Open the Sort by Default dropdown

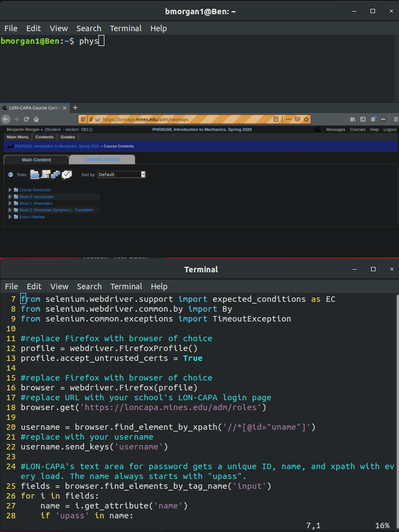point(121,174)
